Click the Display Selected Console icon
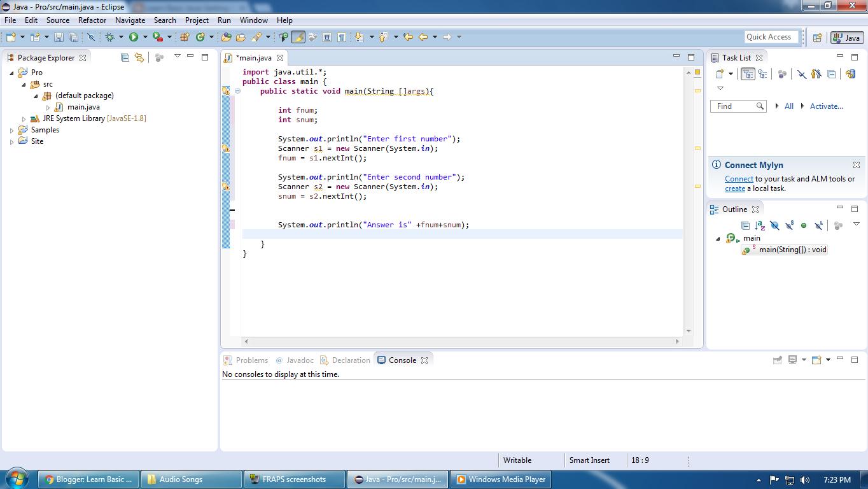This screenshot has height=489, width=868. click(x=792, y=360)
